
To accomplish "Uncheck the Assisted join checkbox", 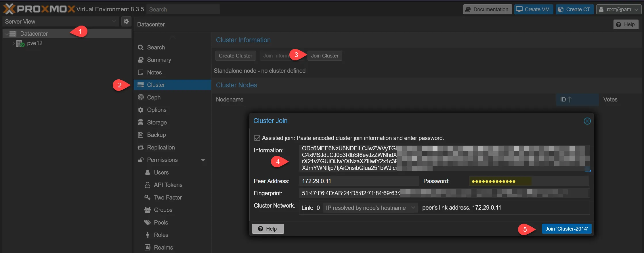I will pos(257,138).
